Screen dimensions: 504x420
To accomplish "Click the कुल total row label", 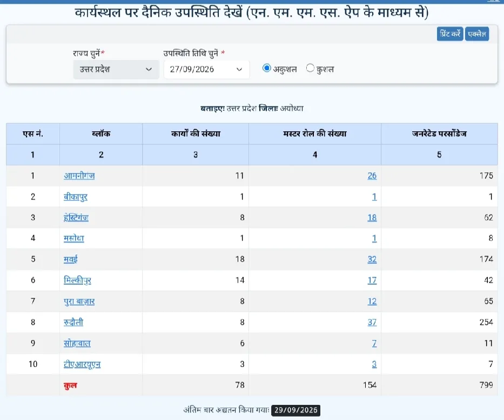I will [70, 385].
